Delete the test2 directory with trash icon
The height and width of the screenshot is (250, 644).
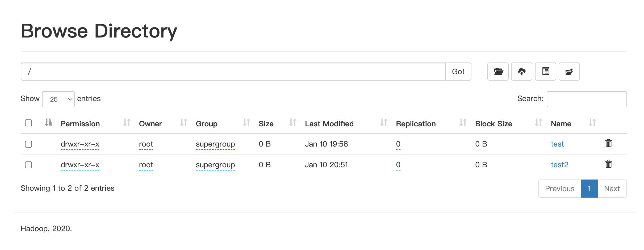[x=608, y=164]
